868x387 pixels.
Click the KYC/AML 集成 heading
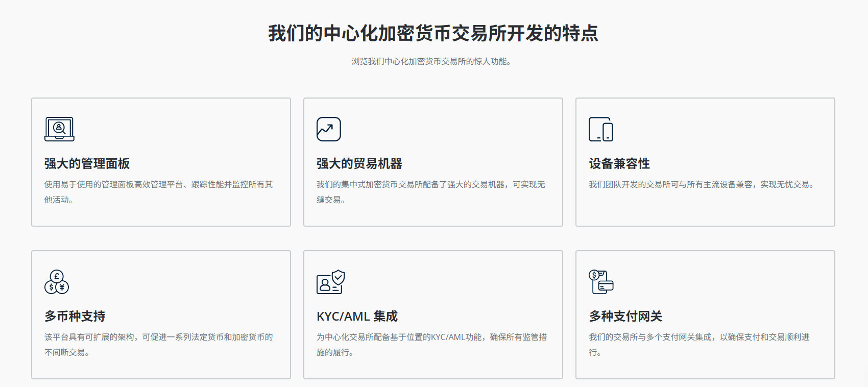point(357,317)
